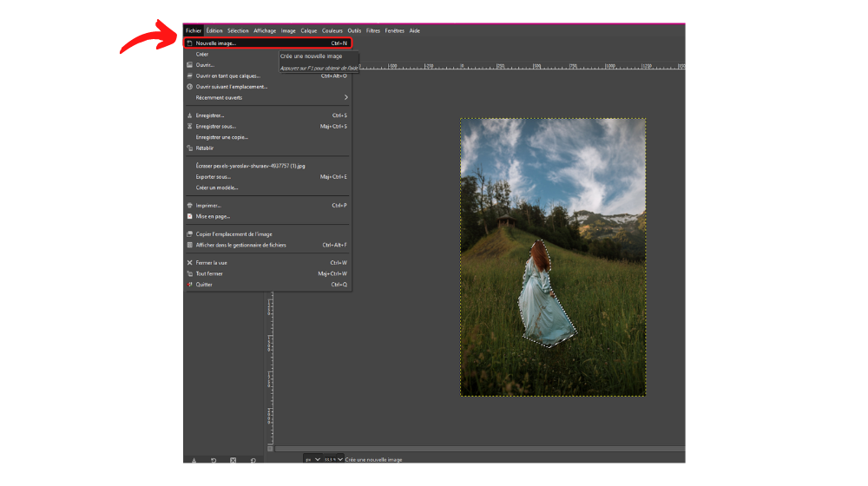Open the Outils menu
Screen dimensions: 868x486
[x=354, y=31]
